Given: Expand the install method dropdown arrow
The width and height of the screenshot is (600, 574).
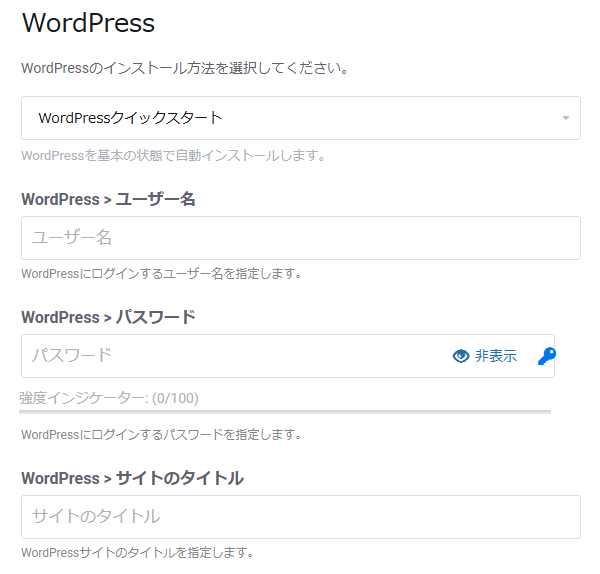Looking at the screenshot, I should click(566, 118).
